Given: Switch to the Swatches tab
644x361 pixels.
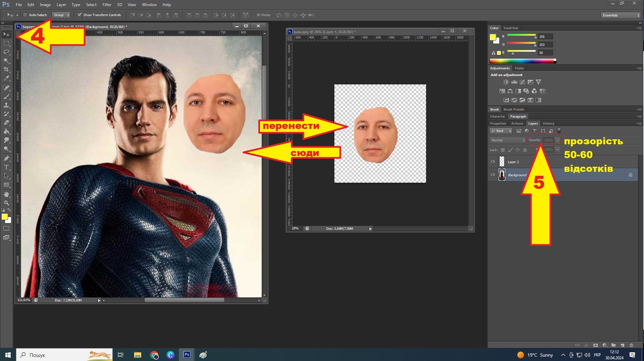Looking at the screenshot, I should pos(511,28).
